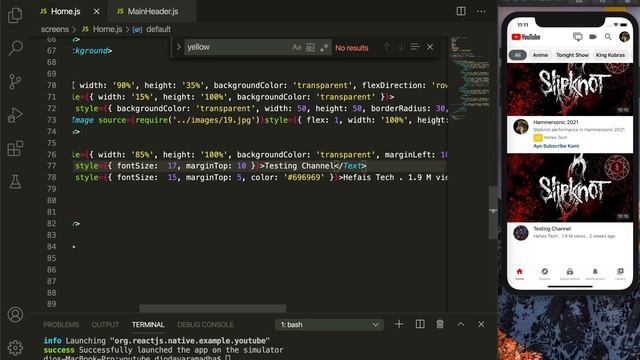The width and height of the screenshot is (640, 360).
Task: Click the Ayo Subscribe Kami link
Action: click(556, 146)
